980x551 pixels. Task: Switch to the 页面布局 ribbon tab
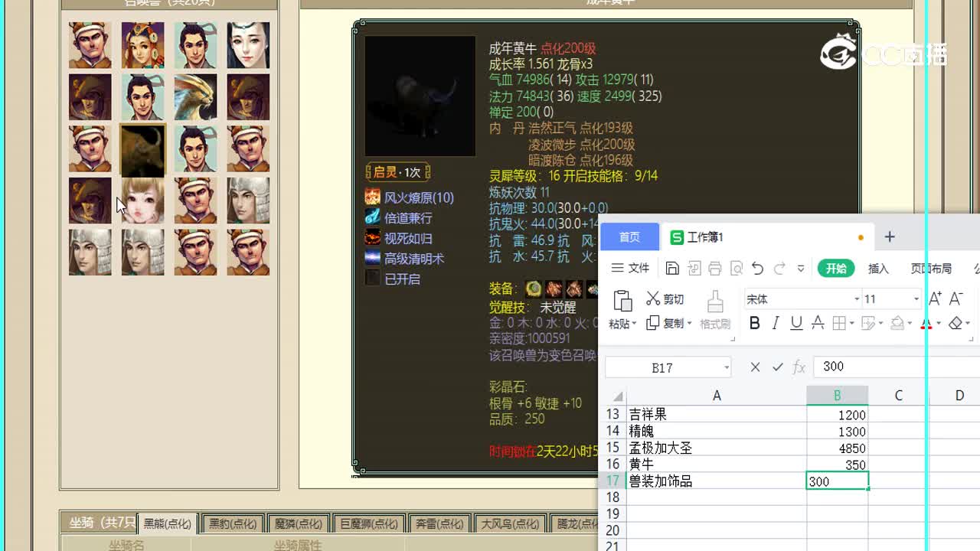[x=931, y=268]
